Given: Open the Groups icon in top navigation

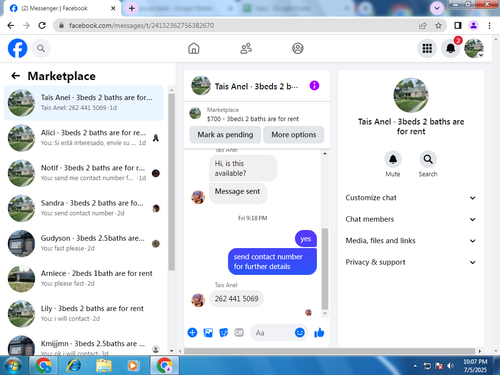Looking at the screenshot, I should point(298,48).
